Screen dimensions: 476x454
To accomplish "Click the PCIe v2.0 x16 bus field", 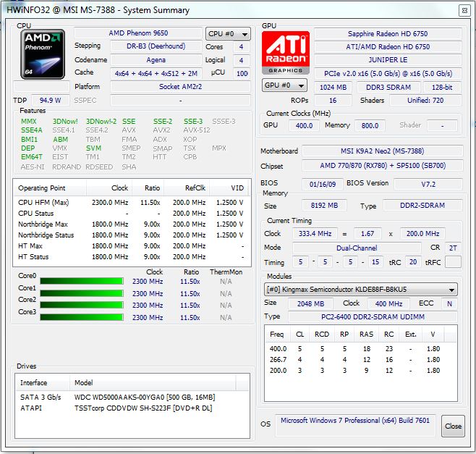I will click(x=388, y=74).
